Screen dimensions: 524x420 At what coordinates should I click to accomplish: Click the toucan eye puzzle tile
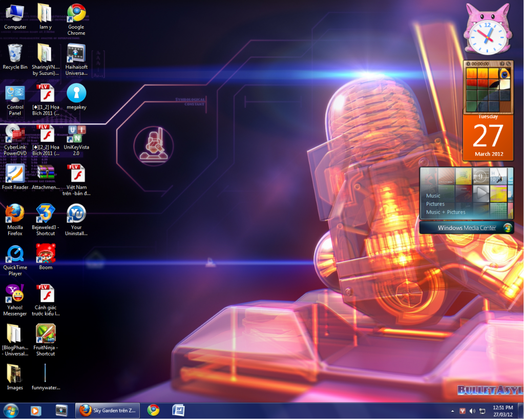click(x=505, y=74)
